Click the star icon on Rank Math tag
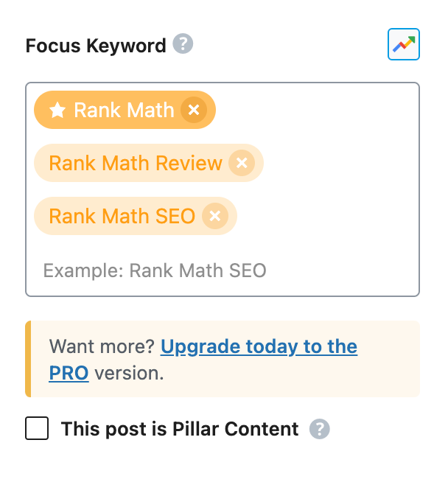 57,110
